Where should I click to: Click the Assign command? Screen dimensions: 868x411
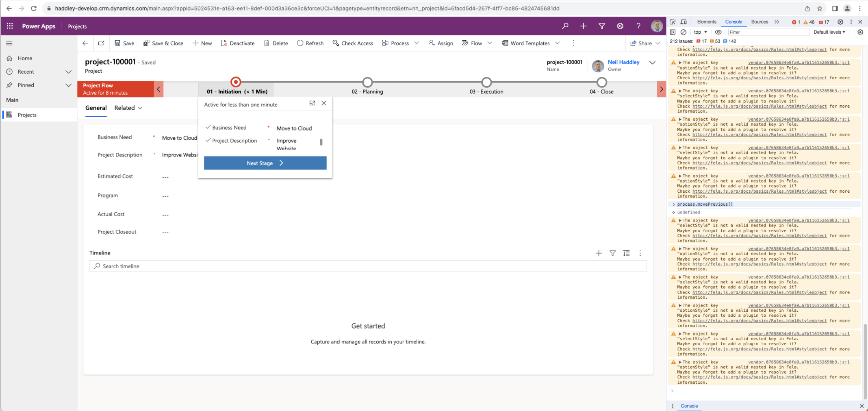click(x=441, y=43)
